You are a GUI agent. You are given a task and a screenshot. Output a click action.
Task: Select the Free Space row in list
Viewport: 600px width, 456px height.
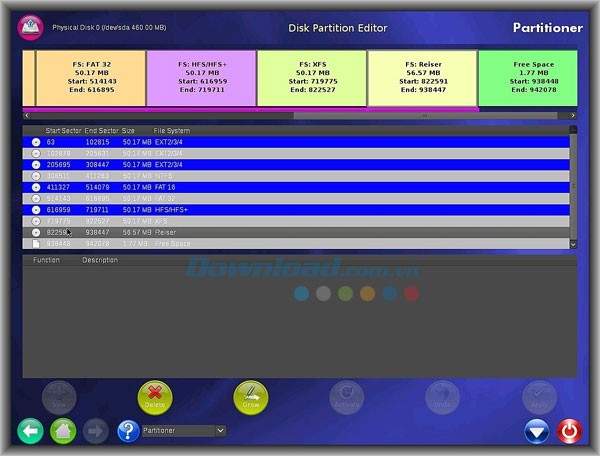pos(300,243)
